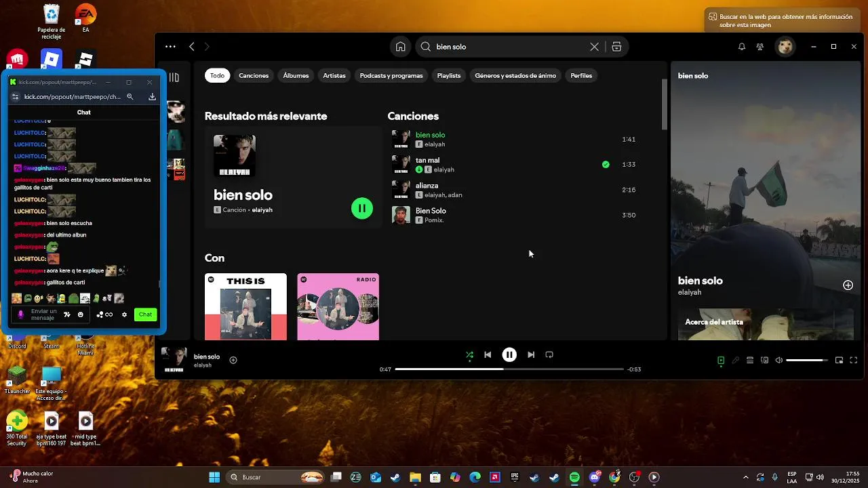This screenshot has width=868, height=488.
Task: Skip to the previous track
Action: [488, 354]
